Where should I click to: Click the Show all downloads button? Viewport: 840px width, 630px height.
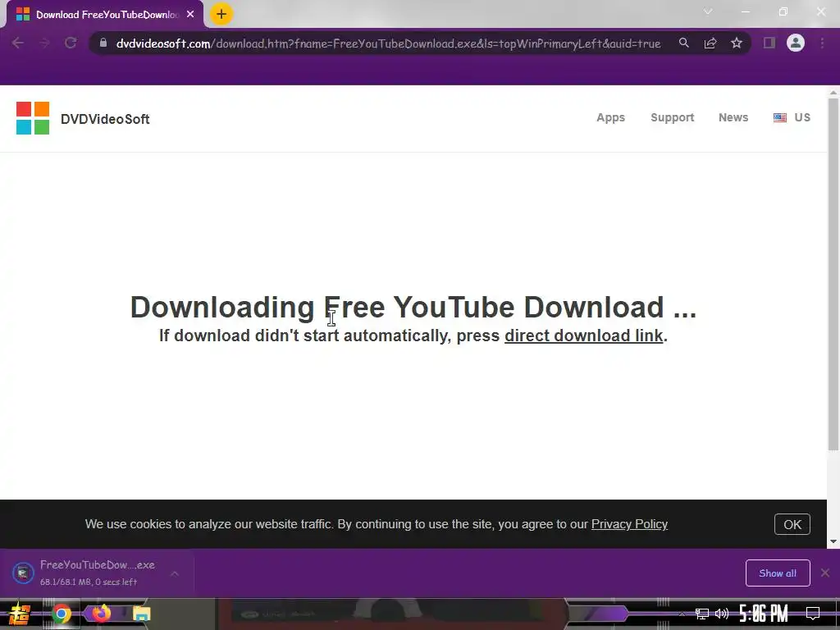tap(778, 573)
